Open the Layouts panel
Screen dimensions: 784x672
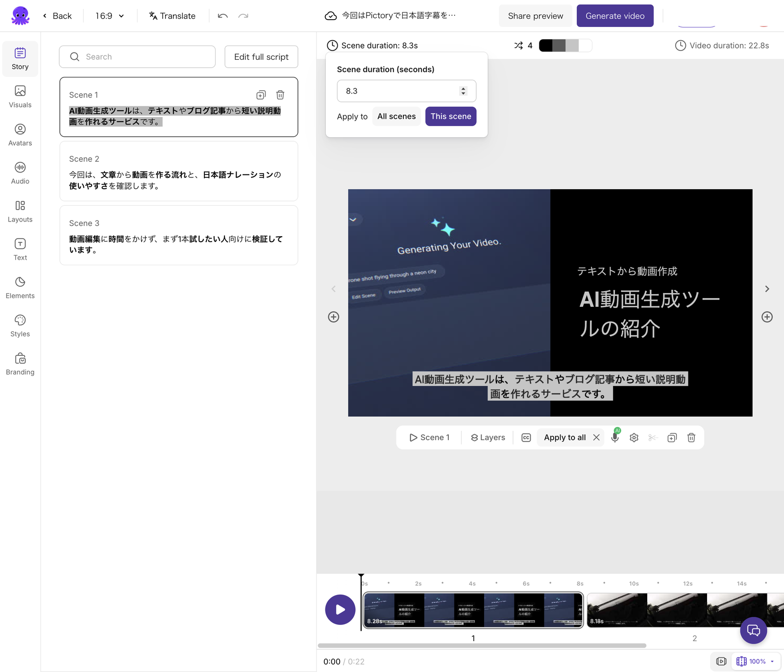pyautogui.click(x=20, y=212)
